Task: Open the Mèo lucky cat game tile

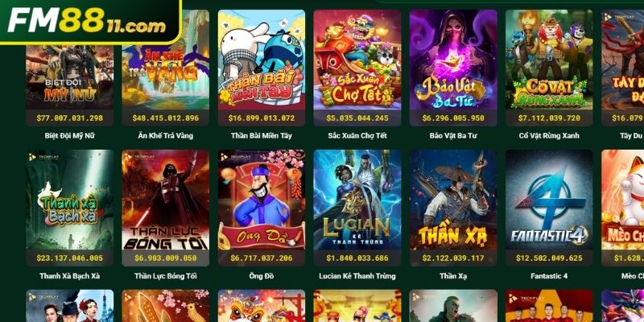Action: click(x=622, y=200)
